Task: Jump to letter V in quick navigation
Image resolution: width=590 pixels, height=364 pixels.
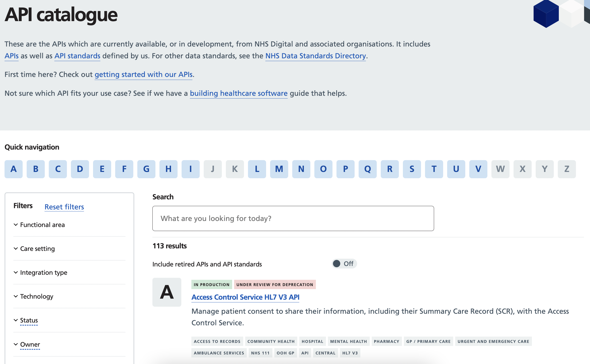Action: [478, 169]
